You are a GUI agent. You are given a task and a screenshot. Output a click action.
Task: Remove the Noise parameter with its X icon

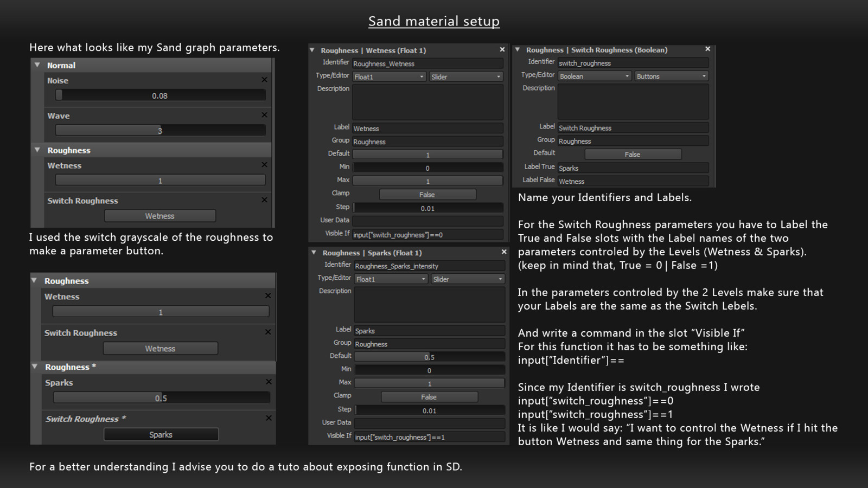click(x=264, y=80)
